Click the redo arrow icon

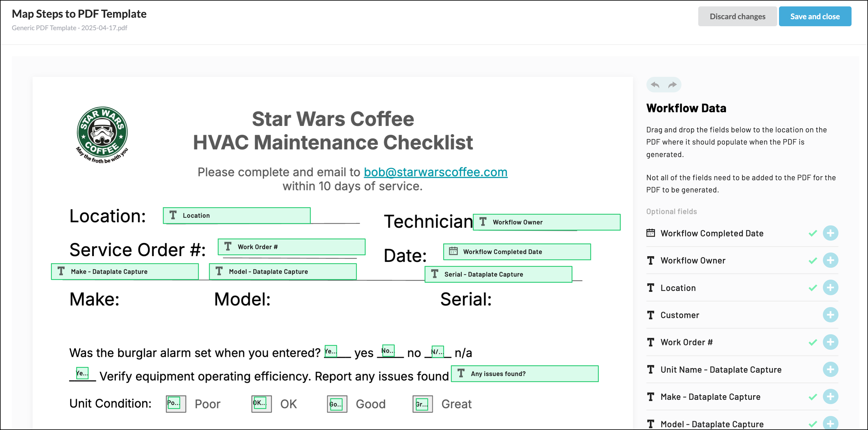coord(673,85)
